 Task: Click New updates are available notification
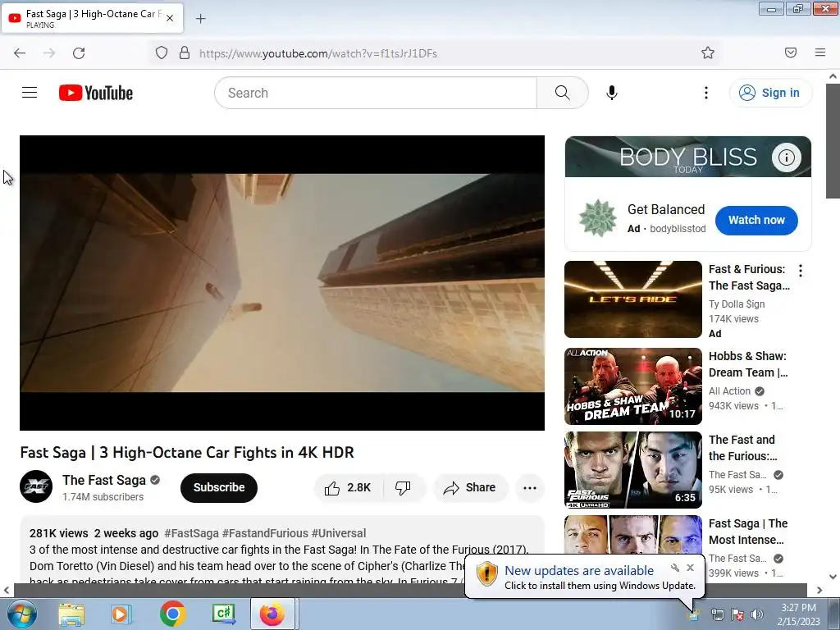coord(578,571)
